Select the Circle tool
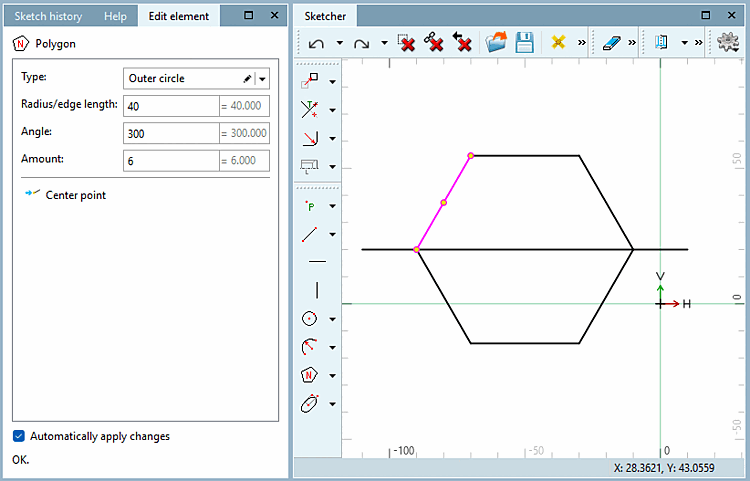This screenshot has width=750, height=481. click(x=309, y=318)
